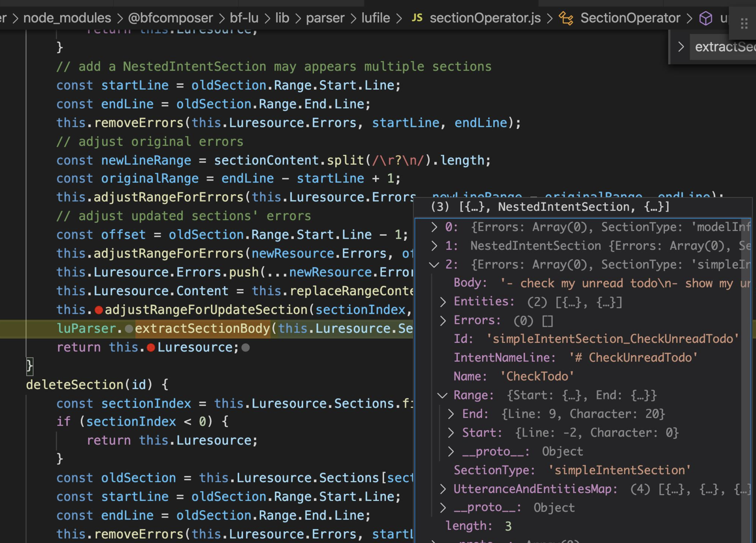The width and height of the screenshot is (756, 543).
Task: Expand the Start line object
Action: pyautogui.click(x=451, y=433)
